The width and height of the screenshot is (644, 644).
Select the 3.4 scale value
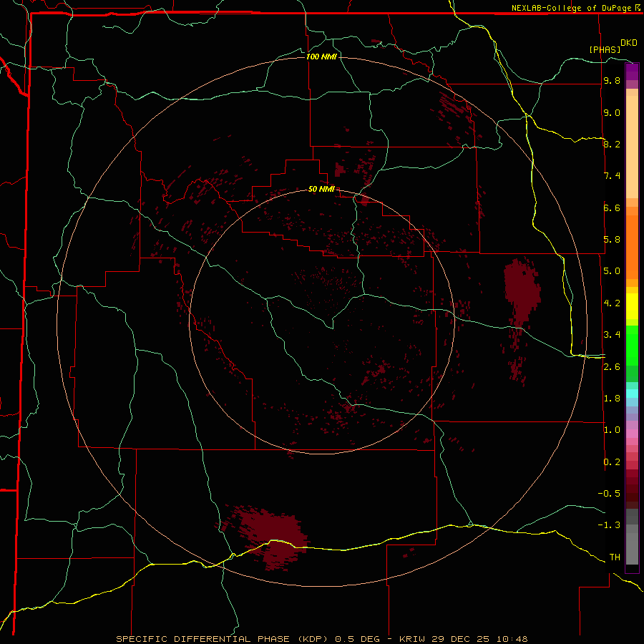pos(612,335)
